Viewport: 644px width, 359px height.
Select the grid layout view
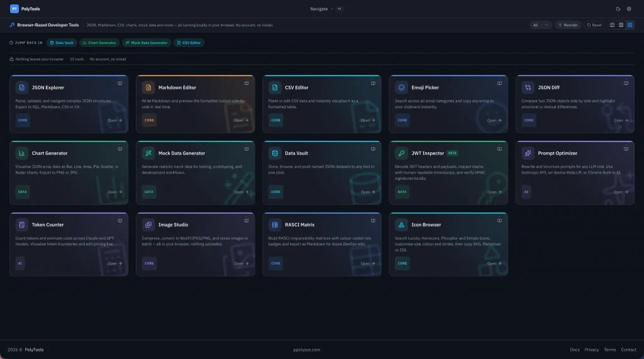(x=630, y=25)
